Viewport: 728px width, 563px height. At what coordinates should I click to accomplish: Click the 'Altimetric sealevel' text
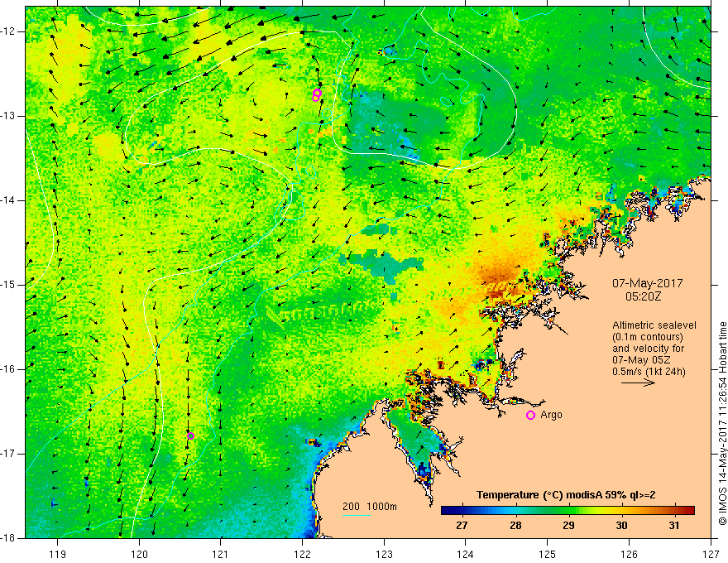click(x=654, y=325)
